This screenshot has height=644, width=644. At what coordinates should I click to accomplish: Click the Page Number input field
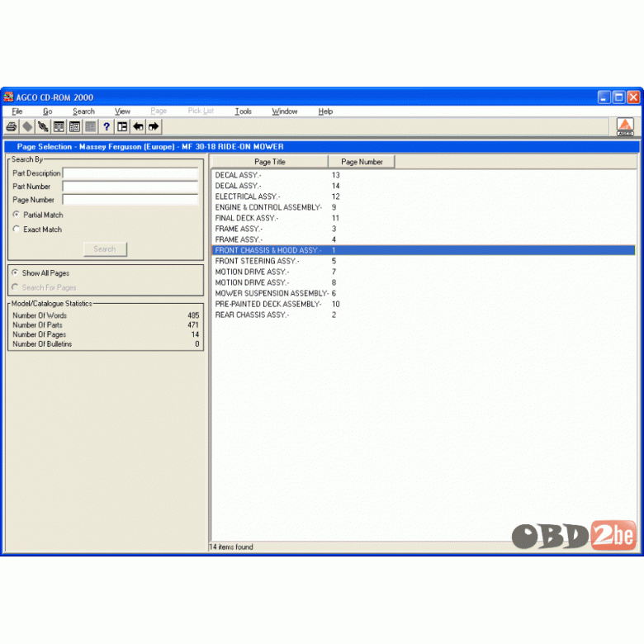coord(130,200)
